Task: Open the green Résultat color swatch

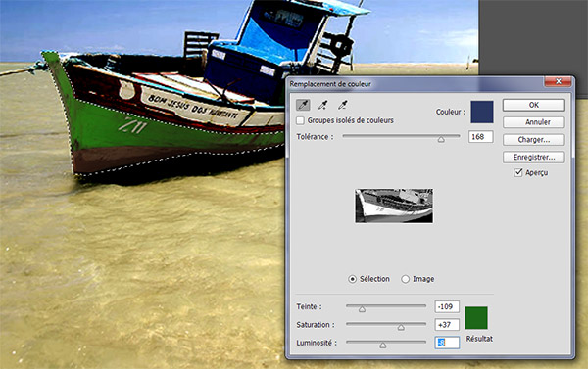Action: (476, 318)
